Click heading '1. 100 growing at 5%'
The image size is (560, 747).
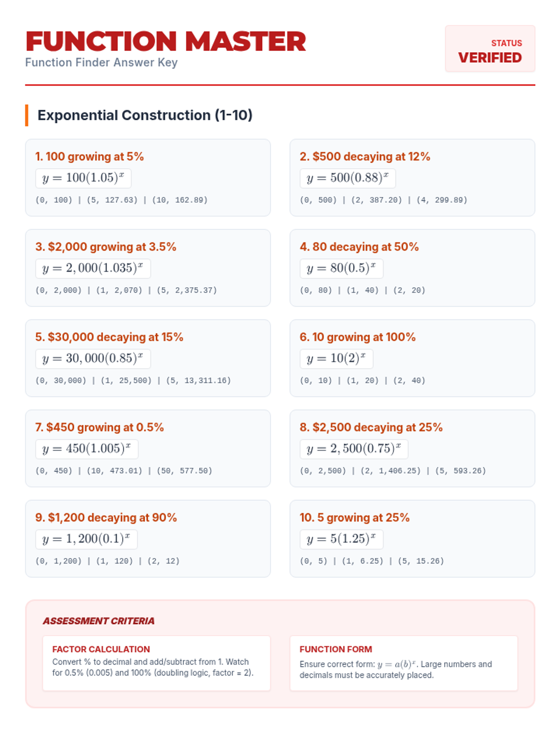coord(90,156)
